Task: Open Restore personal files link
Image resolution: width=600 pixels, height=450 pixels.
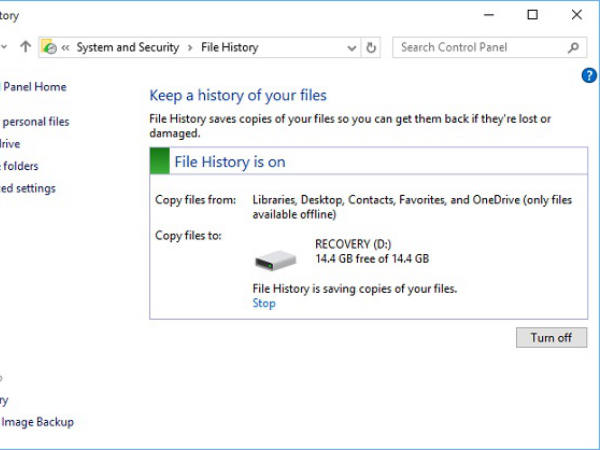Action: pyautogui.click(x=35, y=122)
